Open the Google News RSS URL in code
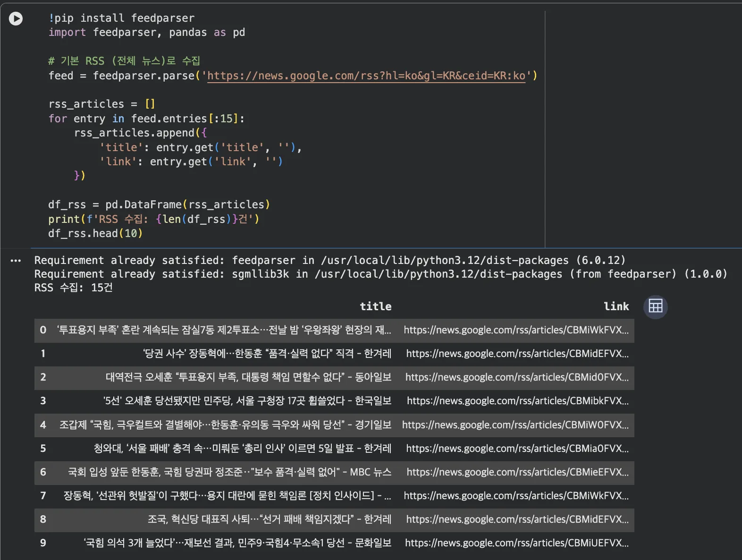 [366, 76]
